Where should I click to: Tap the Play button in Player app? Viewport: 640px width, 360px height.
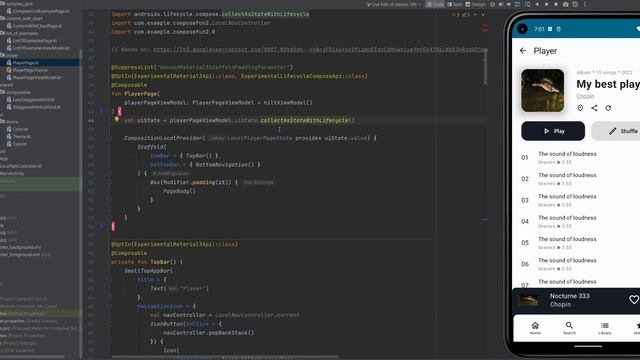553,131
